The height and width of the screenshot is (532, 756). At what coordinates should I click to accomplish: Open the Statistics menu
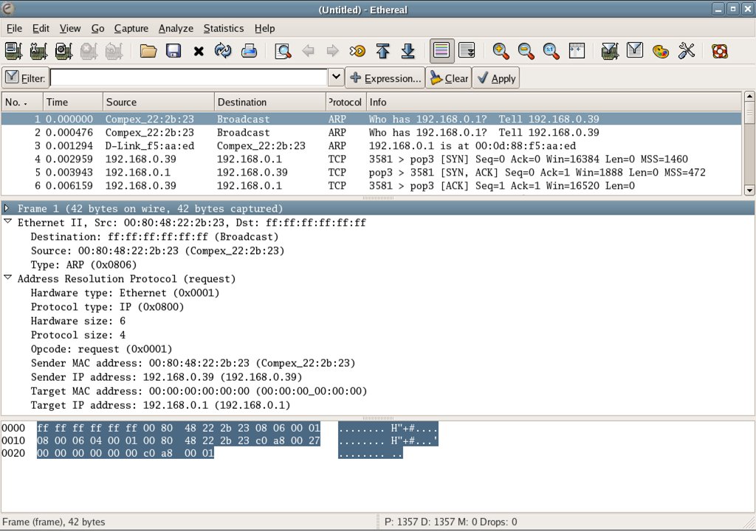(x=223, y=29)
